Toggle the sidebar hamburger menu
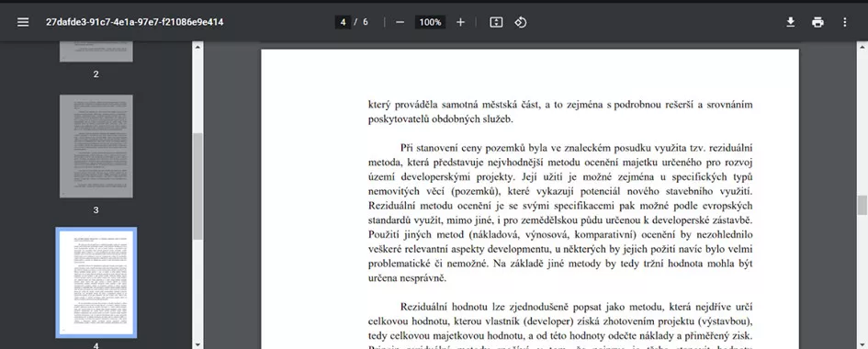The height and width of the screenshot is (349, 868). click(23, 22)
